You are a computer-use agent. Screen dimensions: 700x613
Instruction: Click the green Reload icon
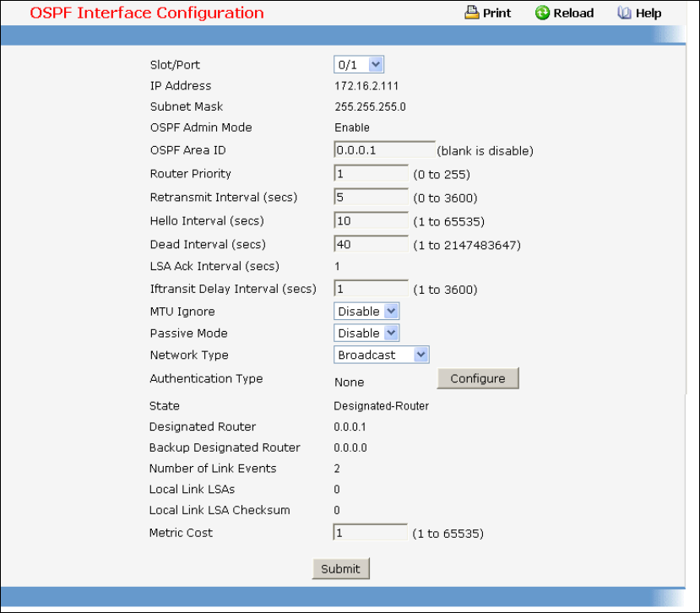(542, 14)
